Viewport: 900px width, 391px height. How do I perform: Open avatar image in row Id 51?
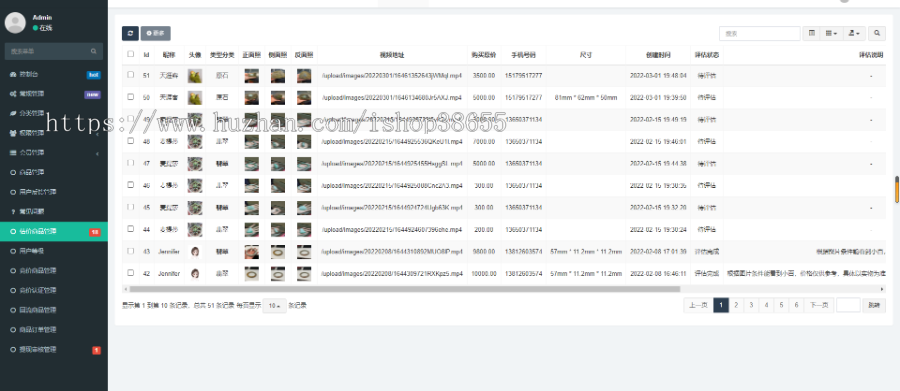tap(195, 75)
